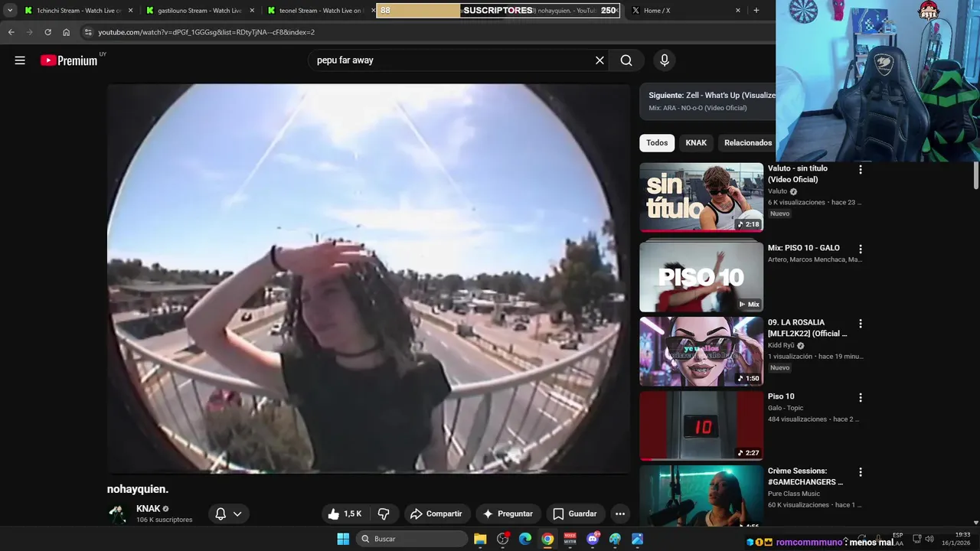Screen dimensions: 980x551
Task: Open options menu for 09. LA ROSALIA video
Action: point(861,324)
